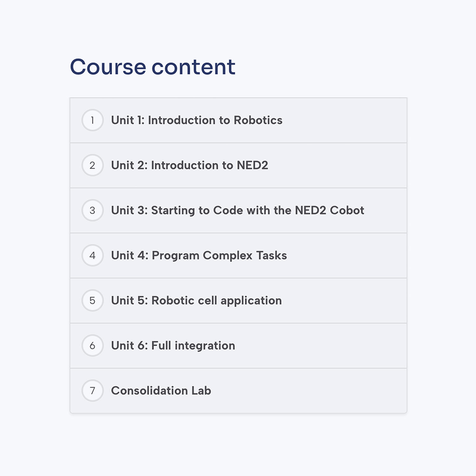Click the Course content heading
Viewport: 476px width, 476px height.
(153, 67)
